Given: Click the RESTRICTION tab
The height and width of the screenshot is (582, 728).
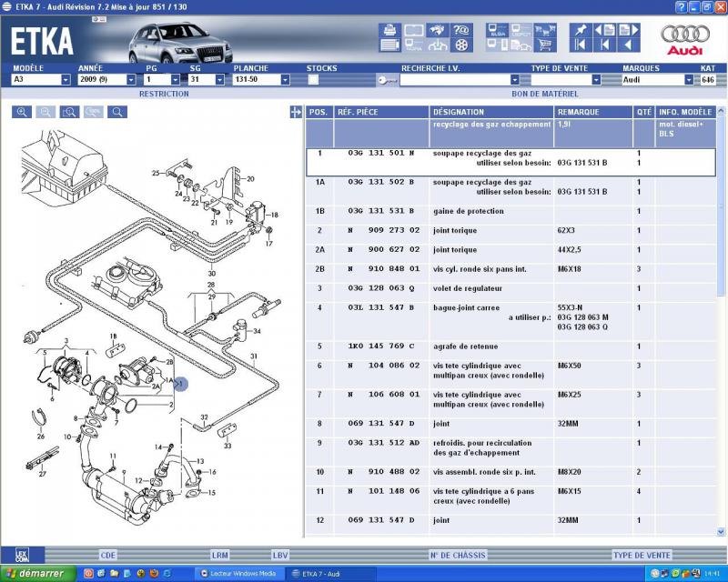Looking at the screenshot, I should click(x=164, y=94).
